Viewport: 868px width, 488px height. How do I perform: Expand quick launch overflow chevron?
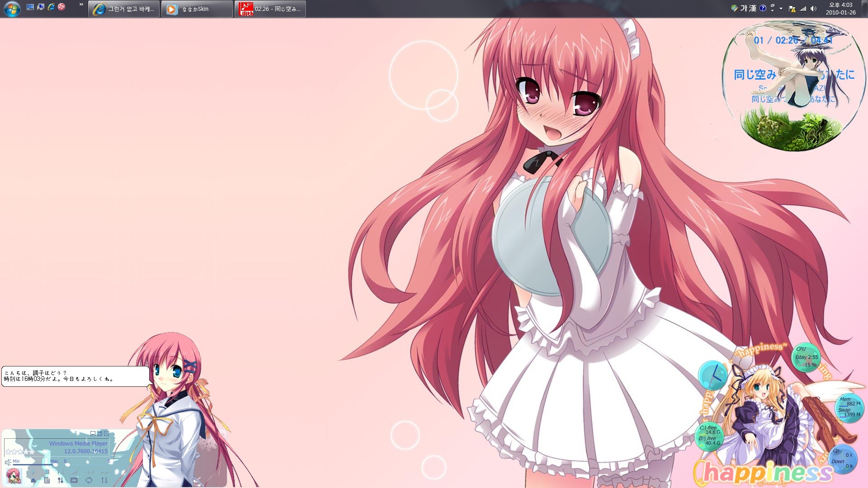(x=81, y=5)
